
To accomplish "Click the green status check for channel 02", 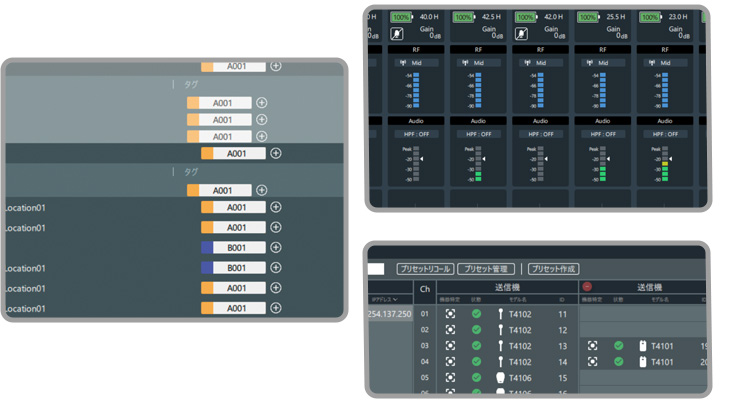I will click(x=477, y=330).
